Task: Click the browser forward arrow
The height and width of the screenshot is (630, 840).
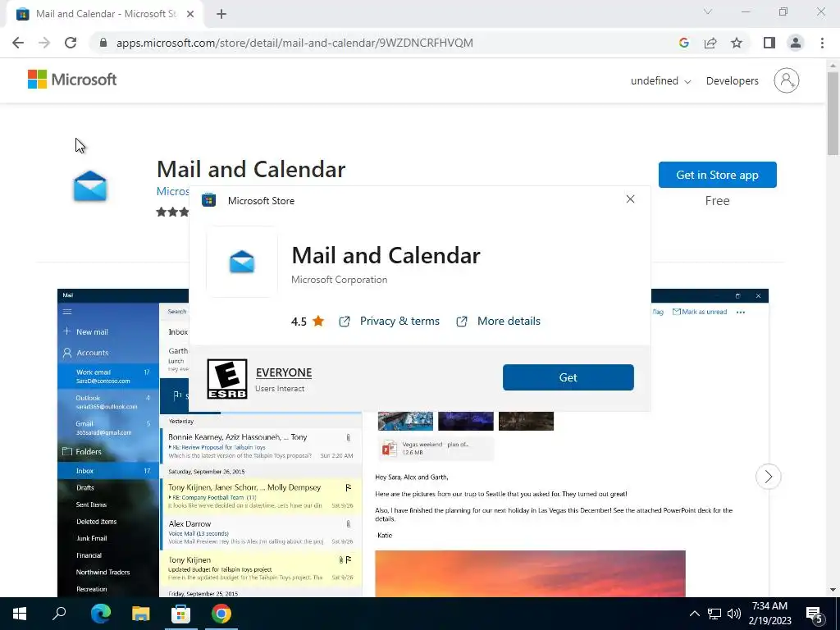Action: pos(44,43)
